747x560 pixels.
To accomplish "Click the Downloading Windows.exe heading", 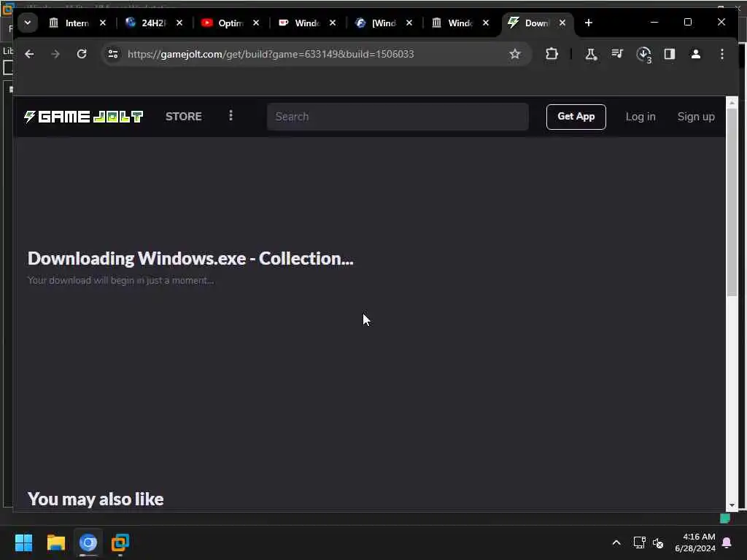I will pyautogui.click(x=190, y=258).
